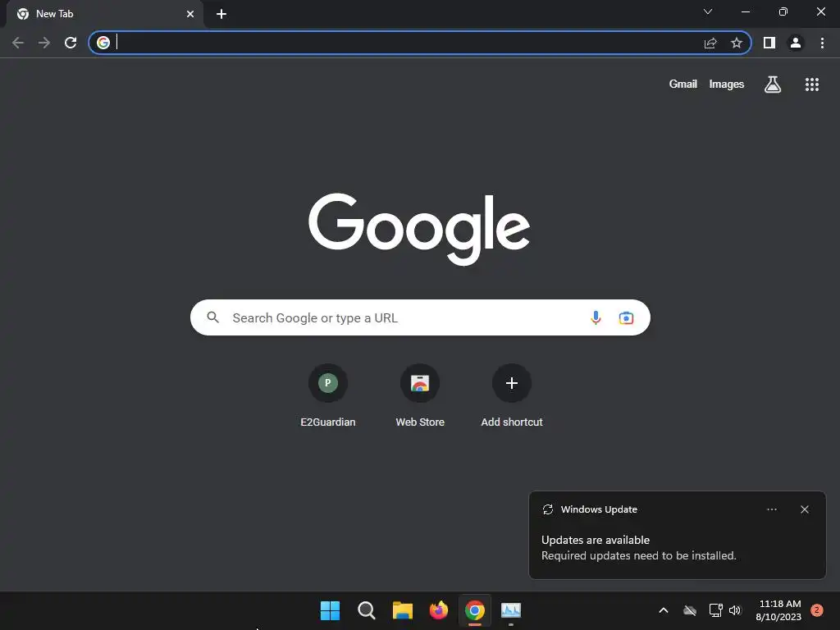Viewport: 840px width, 630px height.
Task: Click the Chrome taskbar icon
Action: point(475,610)
